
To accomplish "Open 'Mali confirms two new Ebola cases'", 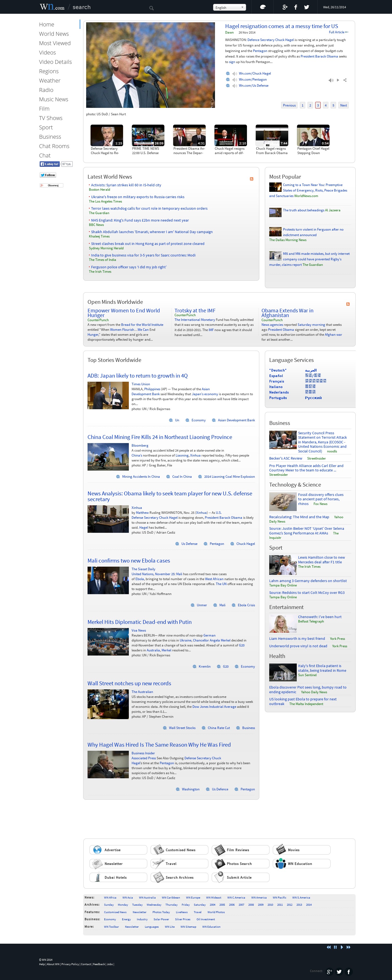I will [129, 561].
